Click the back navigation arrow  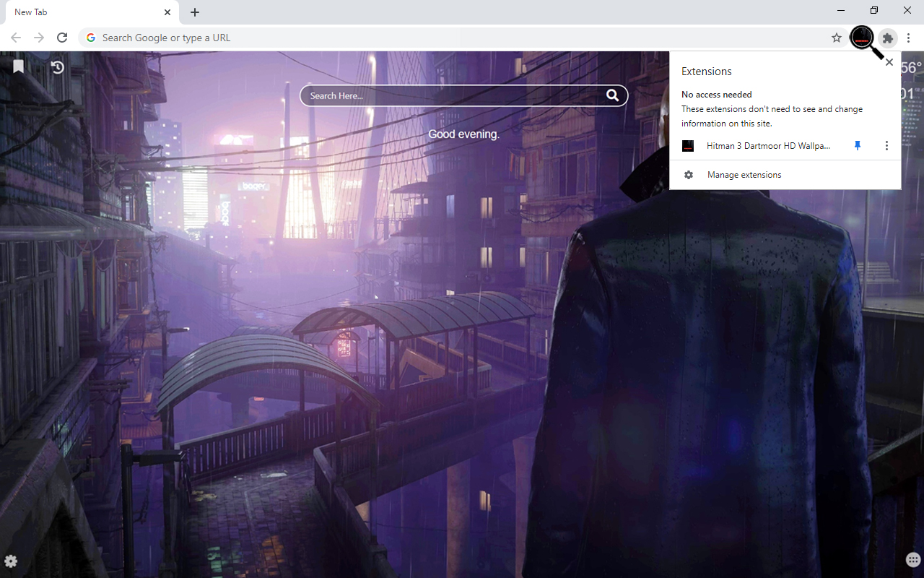tap(16, 38)
